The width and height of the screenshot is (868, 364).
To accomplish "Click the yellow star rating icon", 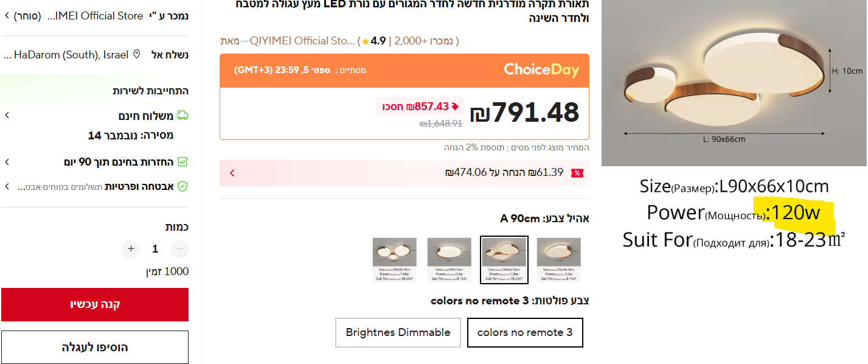I will (x=365, y=41).
